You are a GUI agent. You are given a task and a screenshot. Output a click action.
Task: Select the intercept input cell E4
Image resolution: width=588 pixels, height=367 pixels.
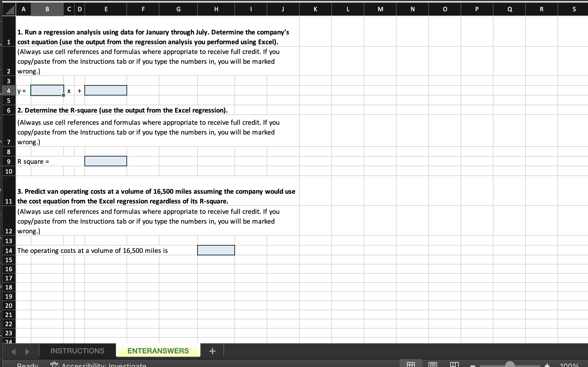tap(106, 91)
